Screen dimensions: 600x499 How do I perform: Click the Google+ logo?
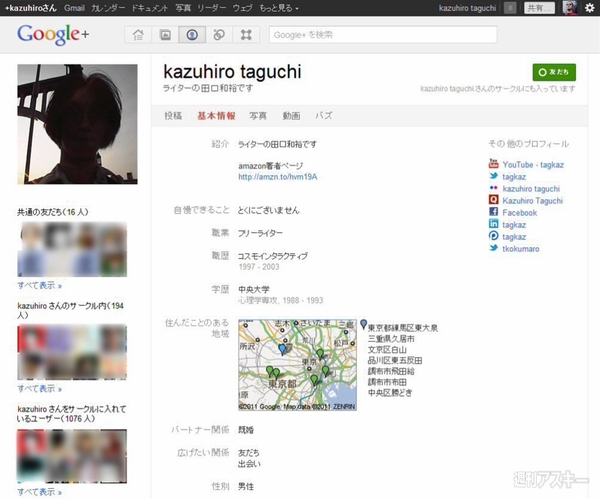(x=53, y=34)
